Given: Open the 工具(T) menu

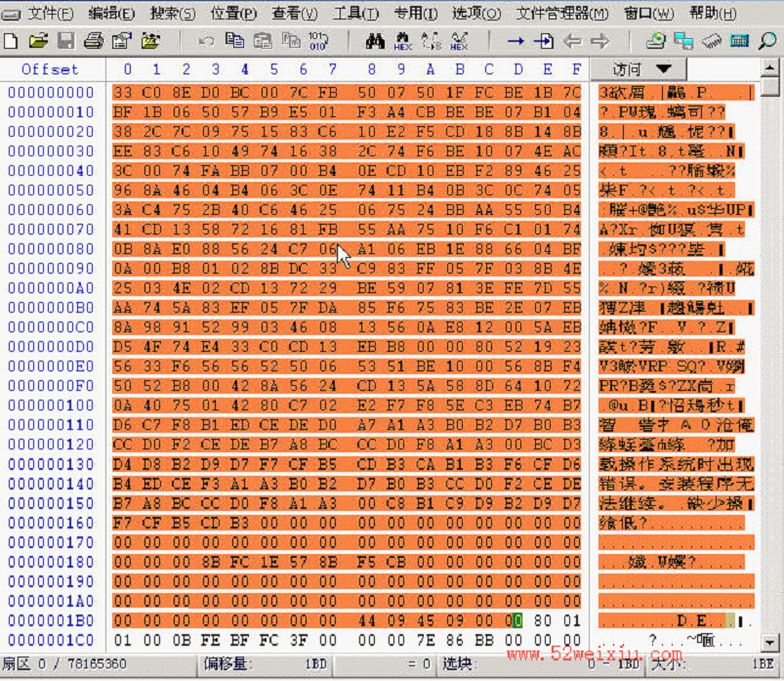Looking at the screenshot, I should click(355, 13).
